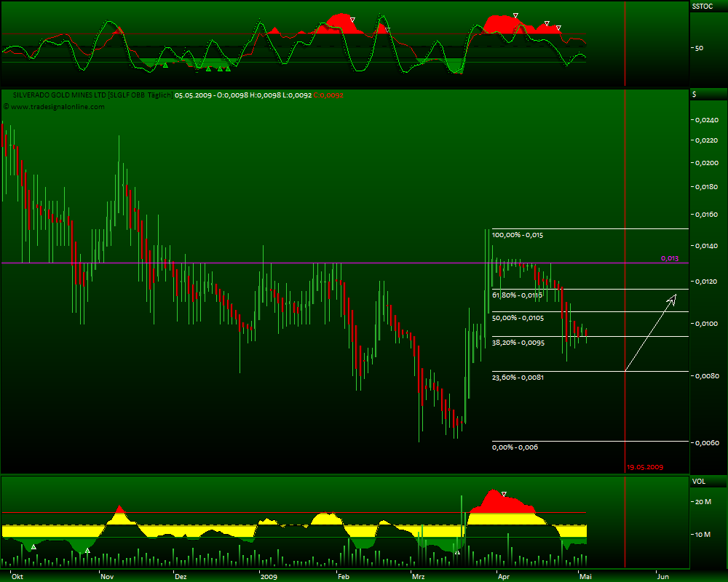Select the red 19.05.2009 date marker
The height and width of the screenshot is (582, 728).
[x=645, y=467]
